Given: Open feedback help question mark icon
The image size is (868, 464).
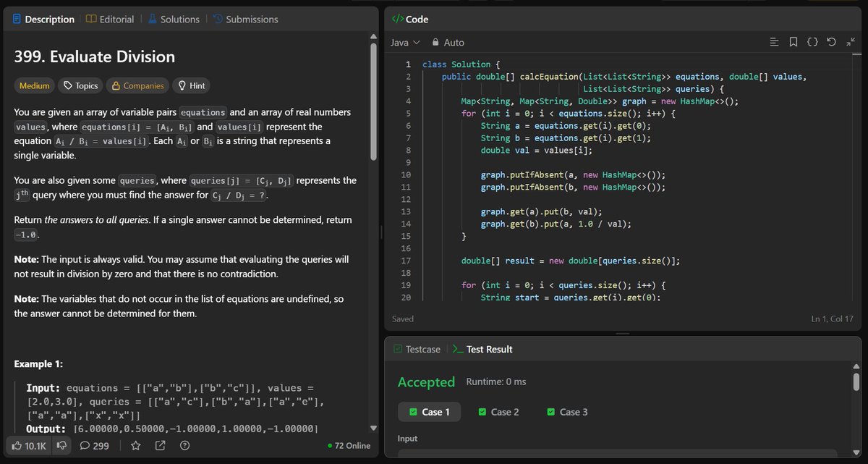Looking at the screenshot, I should click(184, 446).
